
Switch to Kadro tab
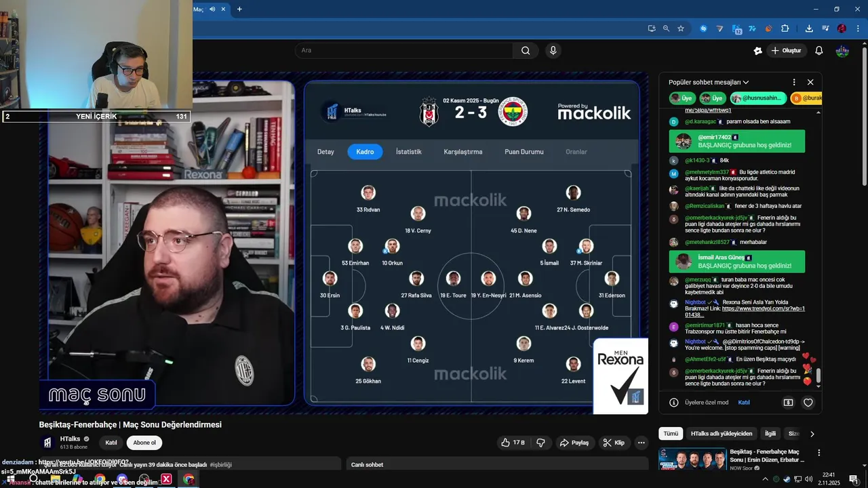click(x=365, y=152)
